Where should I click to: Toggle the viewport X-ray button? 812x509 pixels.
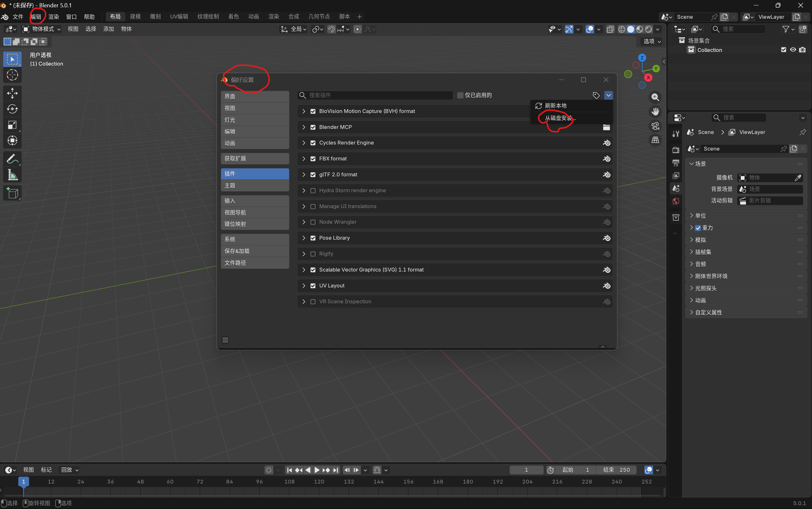point(610,29)
